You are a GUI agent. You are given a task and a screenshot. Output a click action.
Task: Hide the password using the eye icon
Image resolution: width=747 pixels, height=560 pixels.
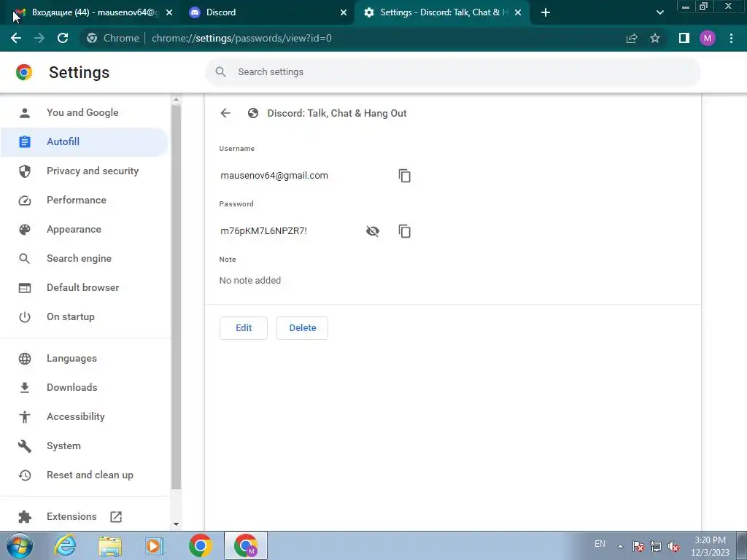[x=373, y=231]
